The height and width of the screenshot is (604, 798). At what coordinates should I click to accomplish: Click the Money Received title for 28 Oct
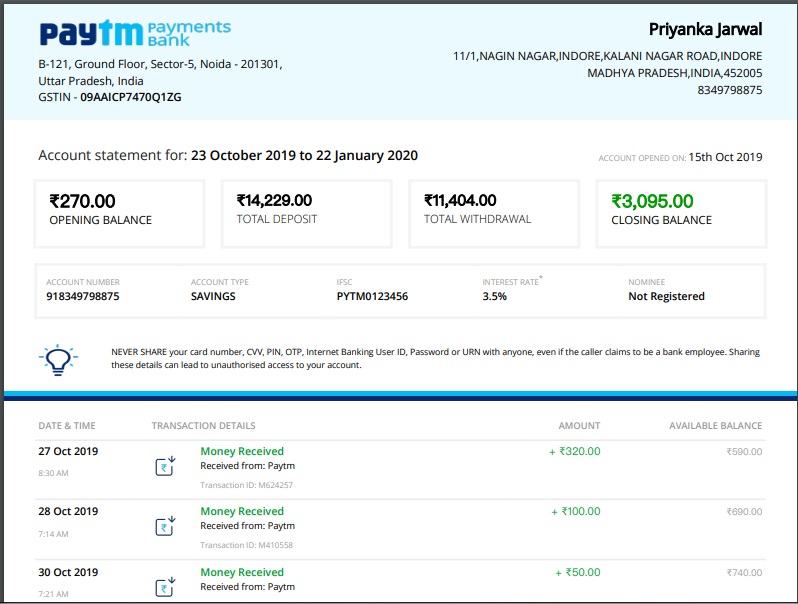click(x=242, y=511)
